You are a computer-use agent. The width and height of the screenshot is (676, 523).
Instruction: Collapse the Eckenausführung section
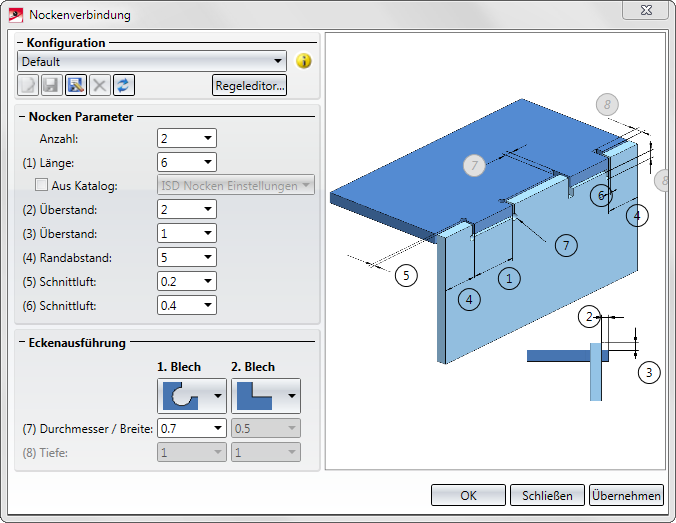point(22,342)
